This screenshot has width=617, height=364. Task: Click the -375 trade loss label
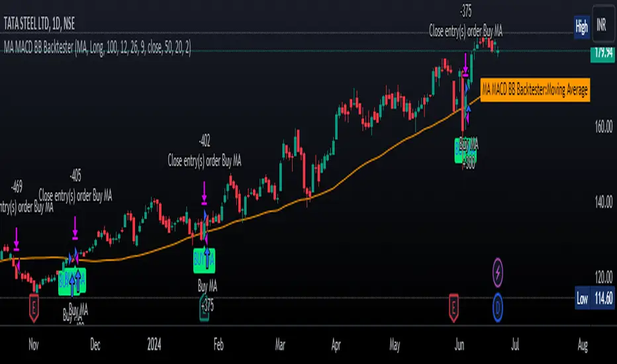(465, 11)
